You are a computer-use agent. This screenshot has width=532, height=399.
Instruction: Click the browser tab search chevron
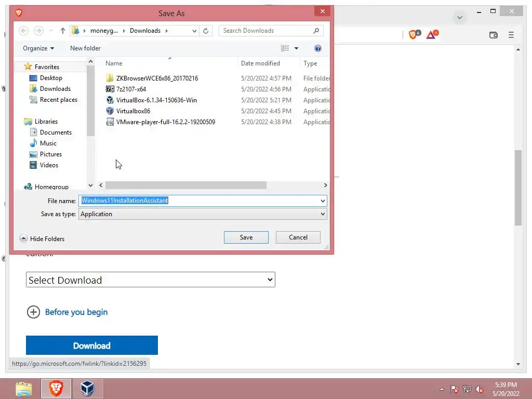pyautogui.click(x=460, y=17)
